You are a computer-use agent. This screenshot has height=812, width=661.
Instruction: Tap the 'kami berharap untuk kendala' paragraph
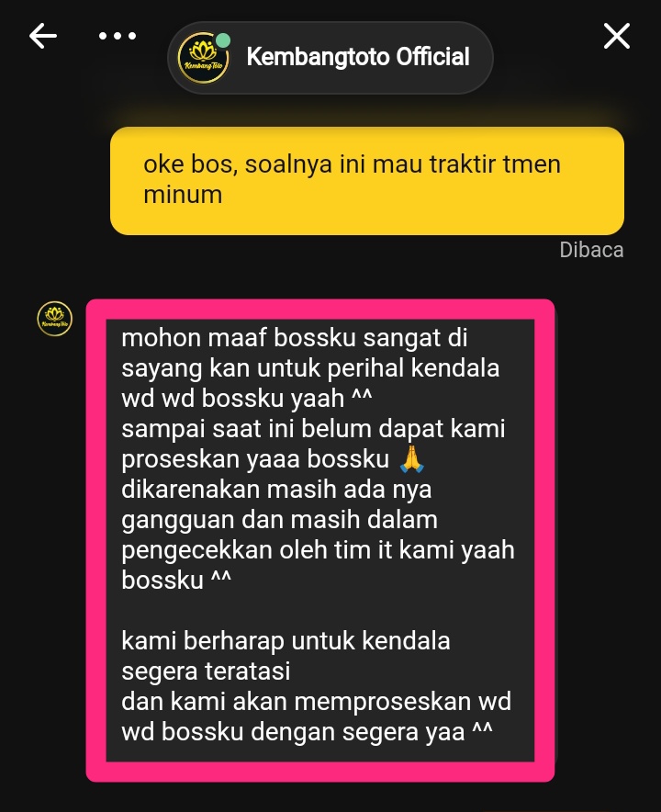pyautogui.click(x=316, y=686)
